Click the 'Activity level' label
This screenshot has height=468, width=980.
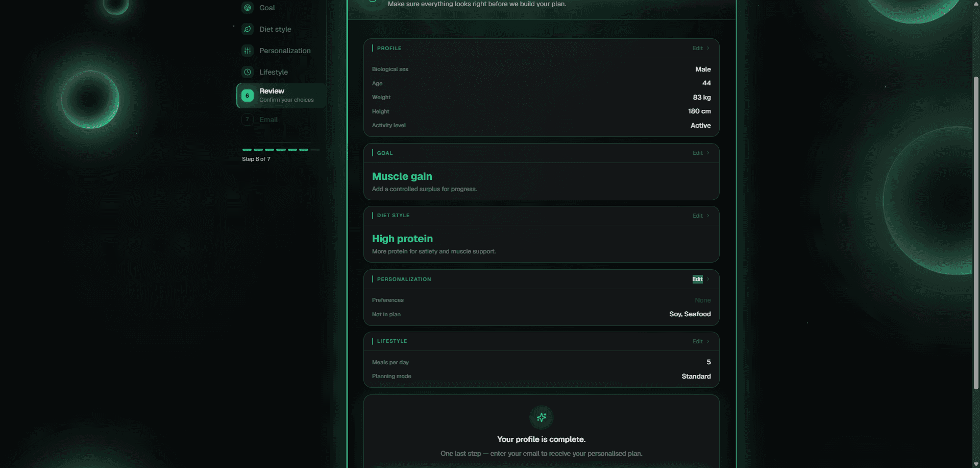click(389, 125)
